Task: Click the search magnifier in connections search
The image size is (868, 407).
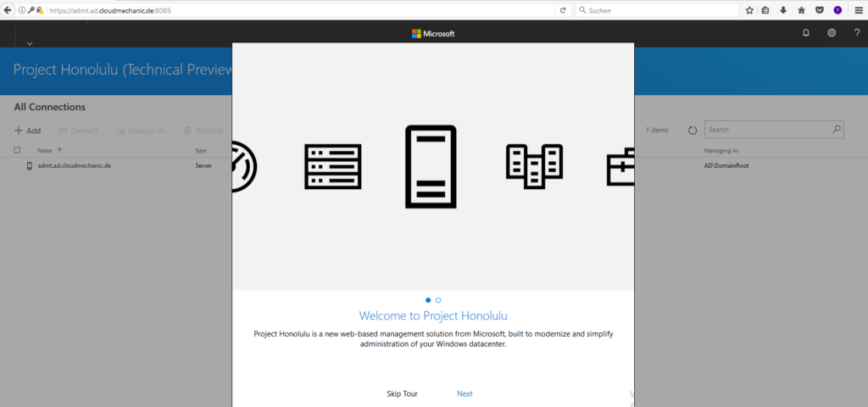Action: (x=837, y=130)
